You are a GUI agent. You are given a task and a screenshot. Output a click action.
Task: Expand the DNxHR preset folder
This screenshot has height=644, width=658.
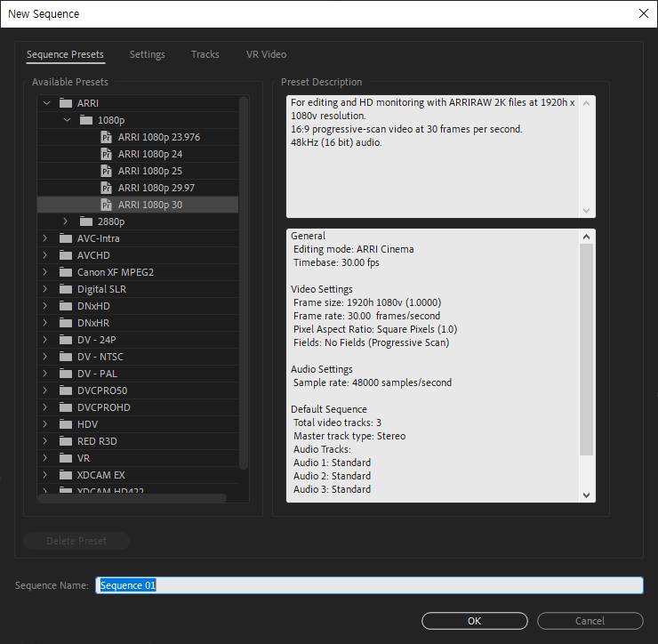coord(44,322)
